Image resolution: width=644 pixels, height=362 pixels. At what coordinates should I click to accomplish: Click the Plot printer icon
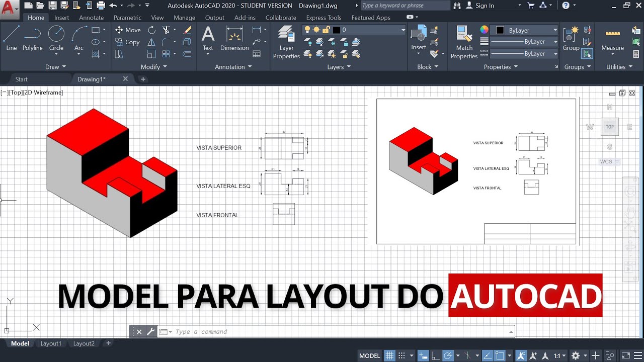coord(101,6)
